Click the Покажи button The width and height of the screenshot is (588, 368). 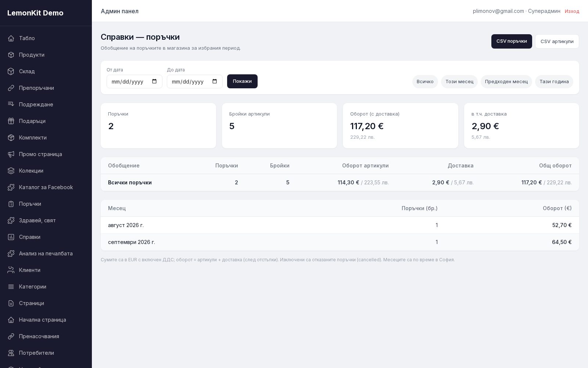click(242, 81)
